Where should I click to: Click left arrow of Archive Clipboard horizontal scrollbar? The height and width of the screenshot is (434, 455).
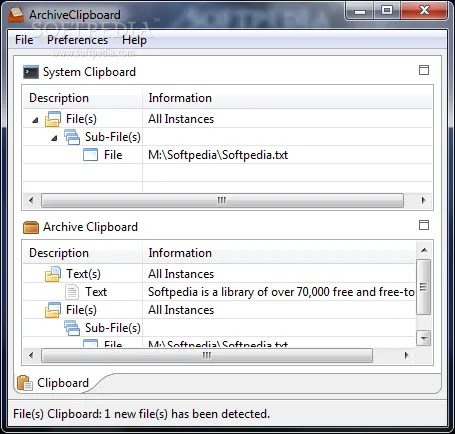pyautogui.click(x=31, y=355)
